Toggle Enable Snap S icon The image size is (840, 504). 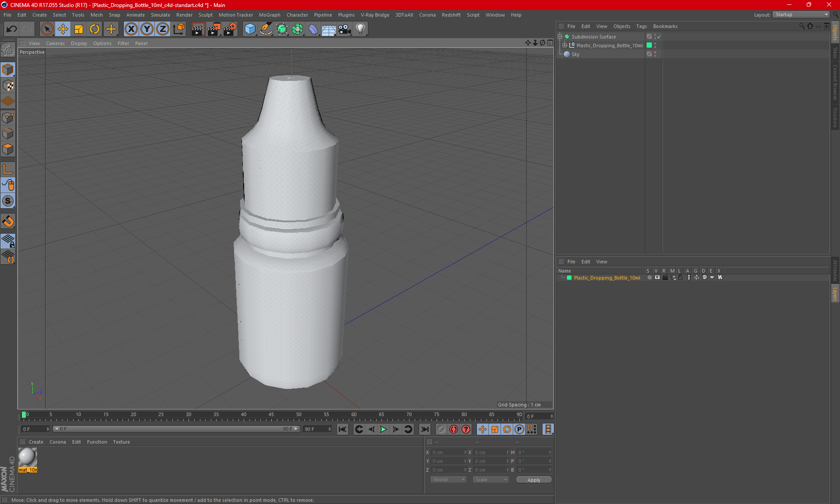coord(8,201)
